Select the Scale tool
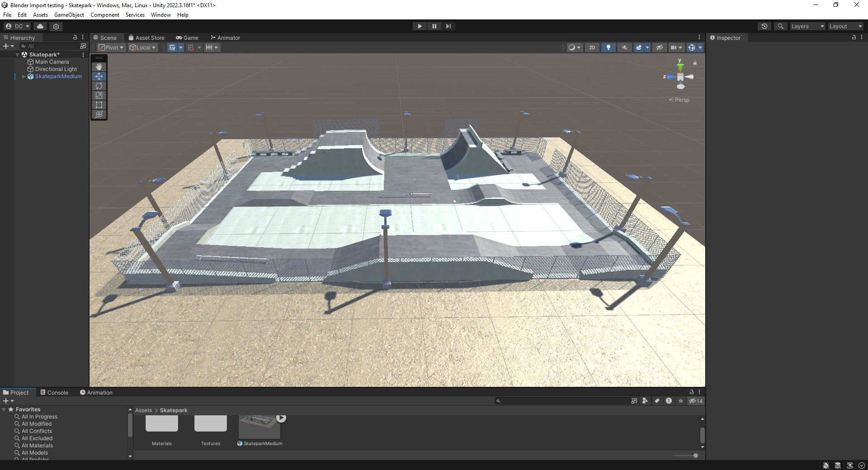This screenshot has height=470, width=868. (x=99, y=95)
